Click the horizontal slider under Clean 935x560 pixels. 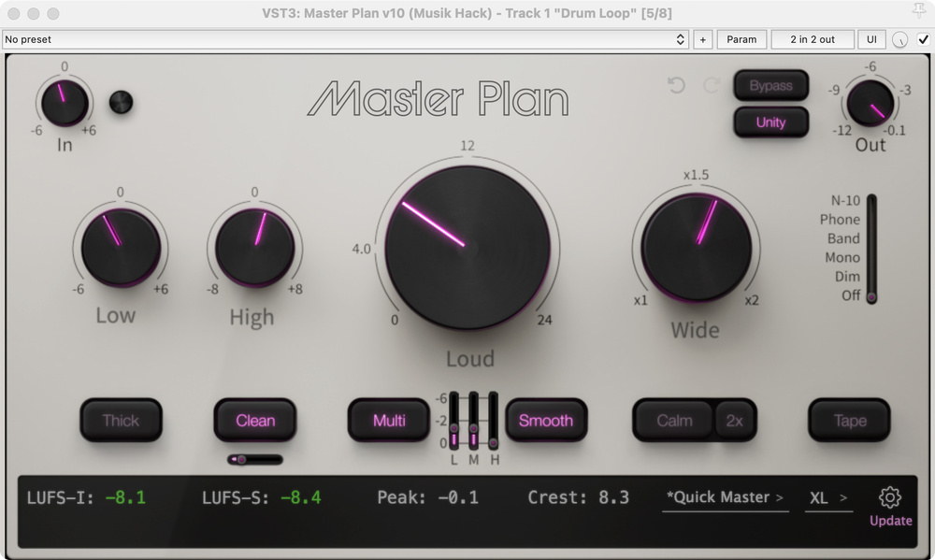(255, 459)
